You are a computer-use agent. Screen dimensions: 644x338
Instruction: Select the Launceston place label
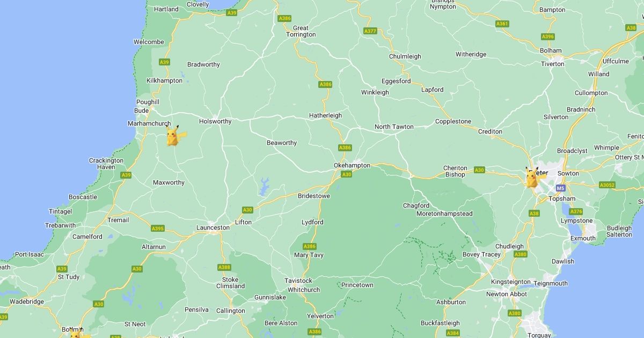click(213, 227)
